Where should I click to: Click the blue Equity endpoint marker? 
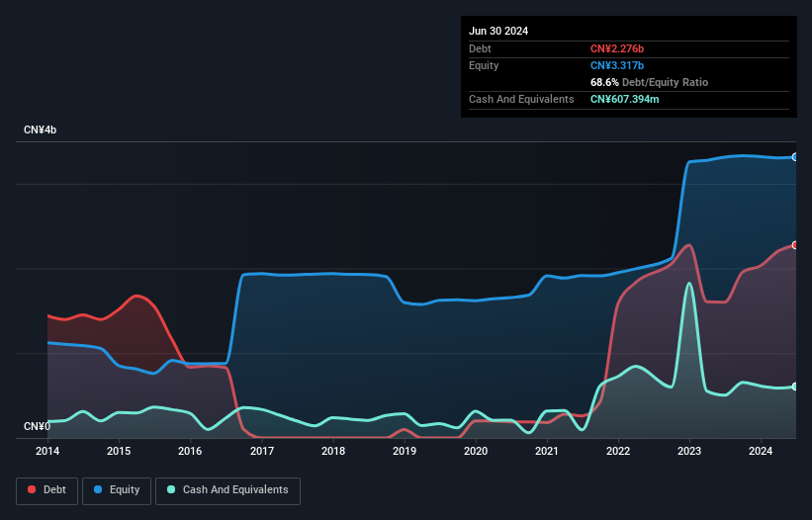[794, 157]
